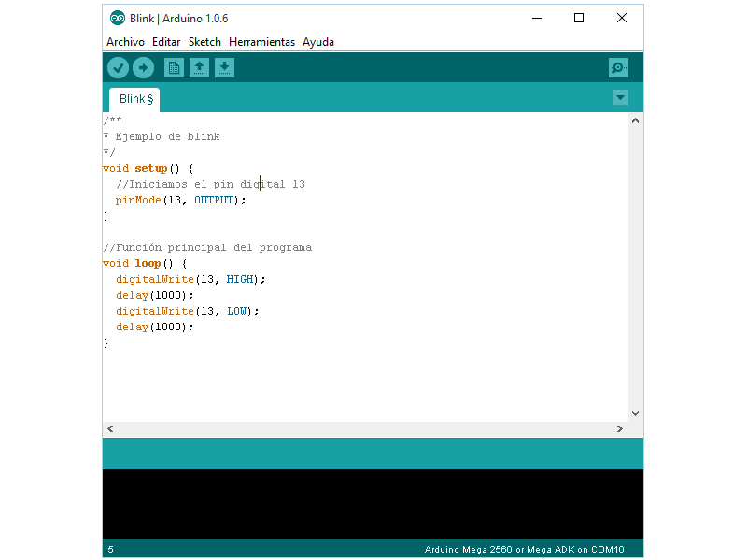
Task: Click 'Arduino Mega 2560 or Mega ADK on COM10' status
Action: point(525,550)
